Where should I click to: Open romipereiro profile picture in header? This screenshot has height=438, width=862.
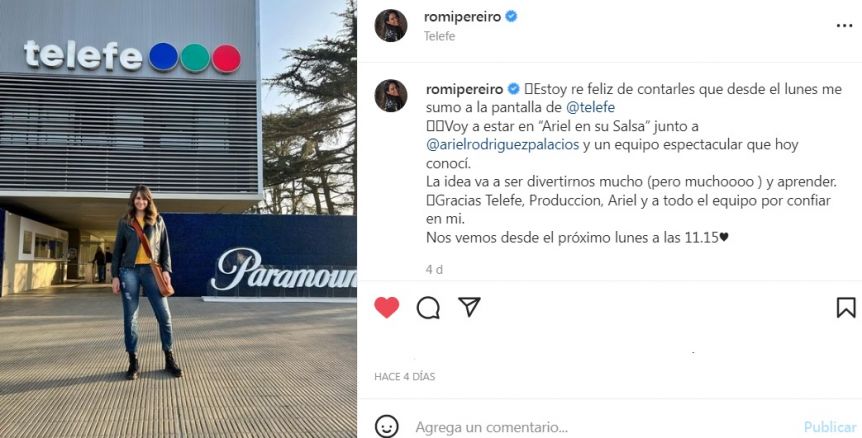[x=391, y=25]
